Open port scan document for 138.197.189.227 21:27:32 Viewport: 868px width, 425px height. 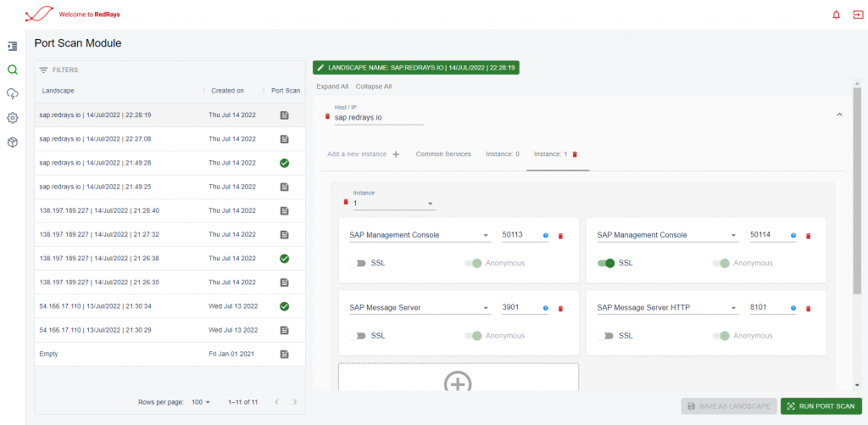[285, 234]
